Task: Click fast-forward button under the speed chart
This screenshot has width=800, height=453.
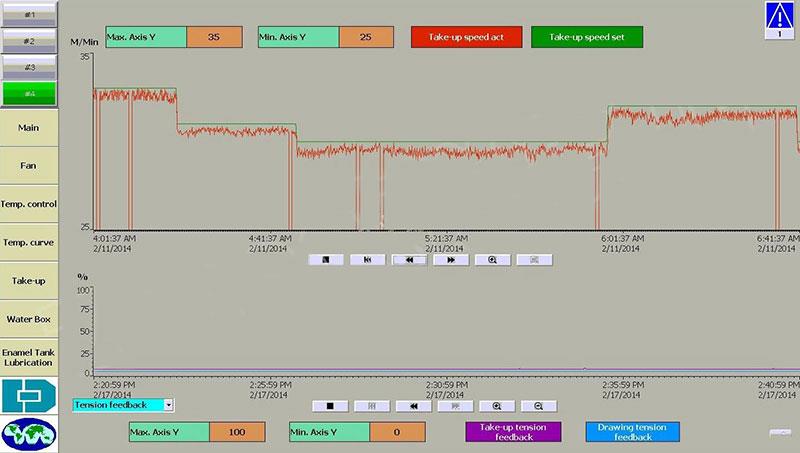Action: click(x=451, y=259)
